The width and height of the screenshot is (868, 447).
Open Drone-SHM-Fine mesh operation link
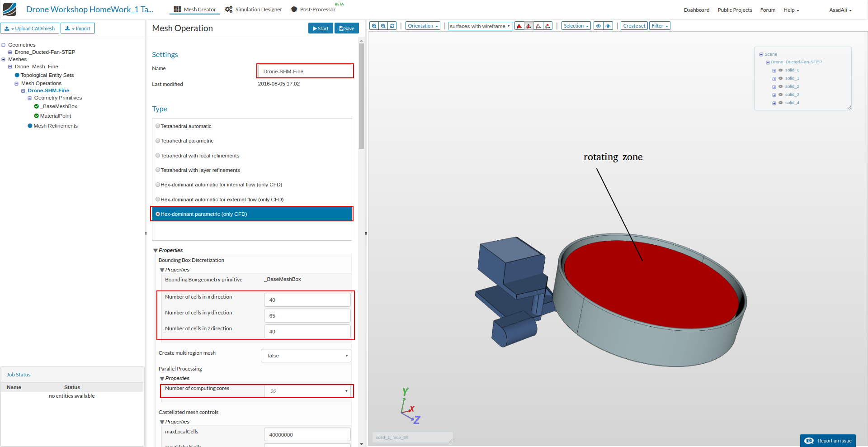click(48, 90)
